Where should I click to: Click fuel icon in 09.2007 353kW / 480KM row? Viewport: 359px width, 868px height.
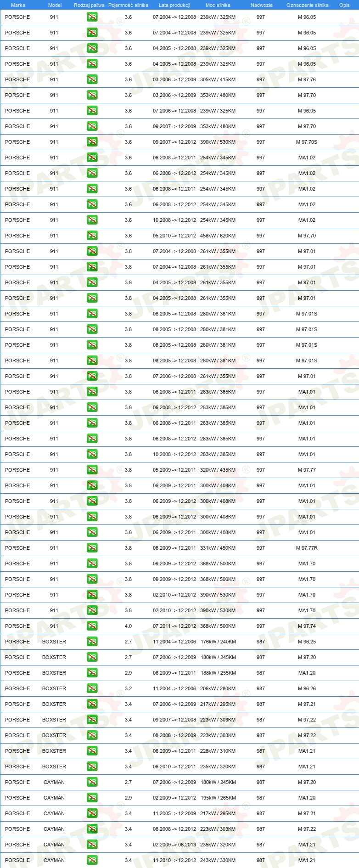[92, 126]
